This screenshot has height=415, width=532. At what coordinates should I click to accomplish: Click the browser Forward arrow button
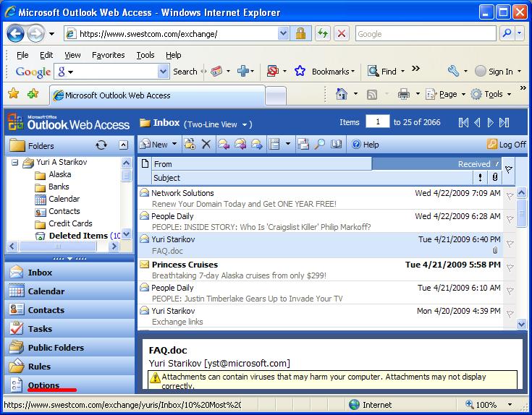pyautogui.click(x=35, y=33)
